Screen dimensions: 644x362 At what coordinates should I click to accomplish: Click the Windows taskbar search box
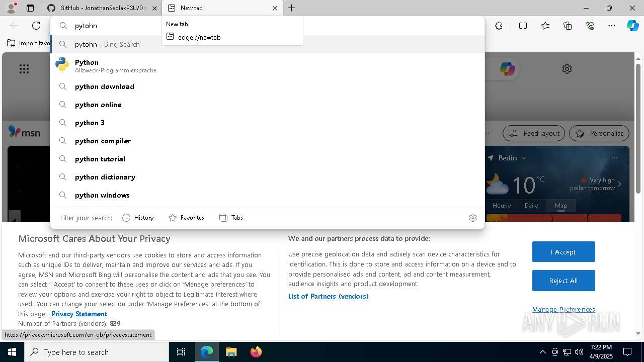click(x=97, y=352)
